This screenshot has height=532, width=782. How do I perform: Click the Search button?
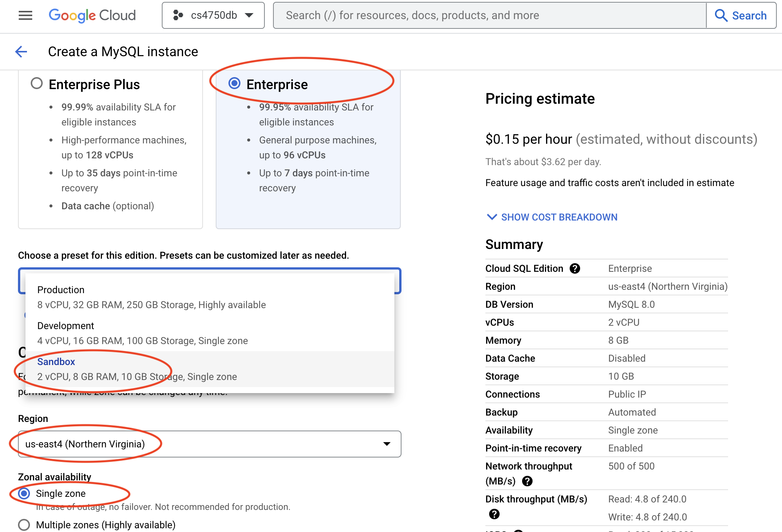pyautogui.click(x=741, y=15)
